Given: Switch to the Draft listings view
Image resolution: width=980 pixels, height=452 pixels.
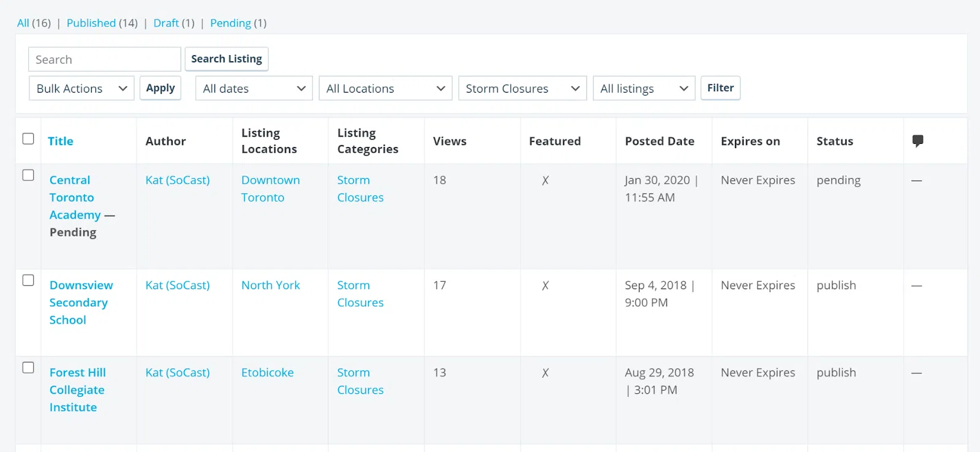Looking at the screenshot, I should [x=166, y=23].
